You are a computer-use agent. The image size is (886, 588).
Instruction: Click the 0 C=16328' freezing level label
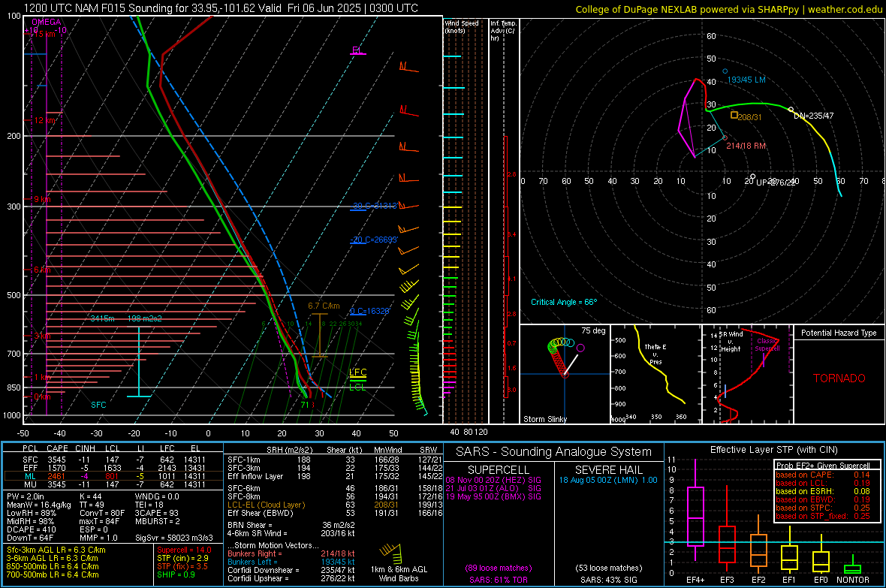[370, 311]
